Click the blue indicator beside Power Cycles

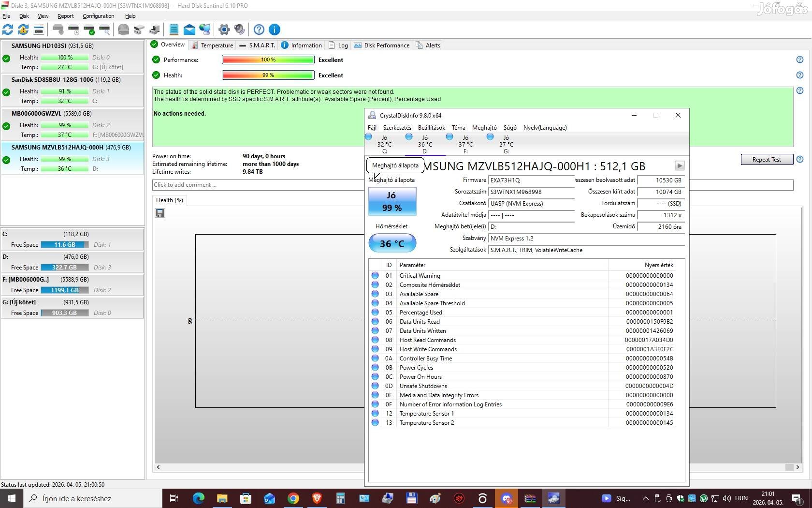tap(375, 368)
